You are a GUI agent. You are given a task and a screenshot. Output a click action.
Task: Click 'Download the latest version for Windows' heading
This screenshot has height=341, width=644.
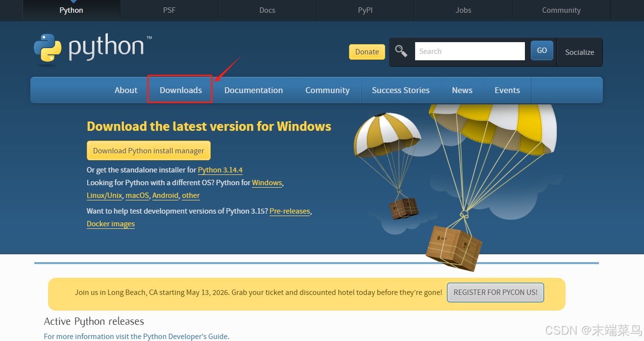click(x=209, y=126)
